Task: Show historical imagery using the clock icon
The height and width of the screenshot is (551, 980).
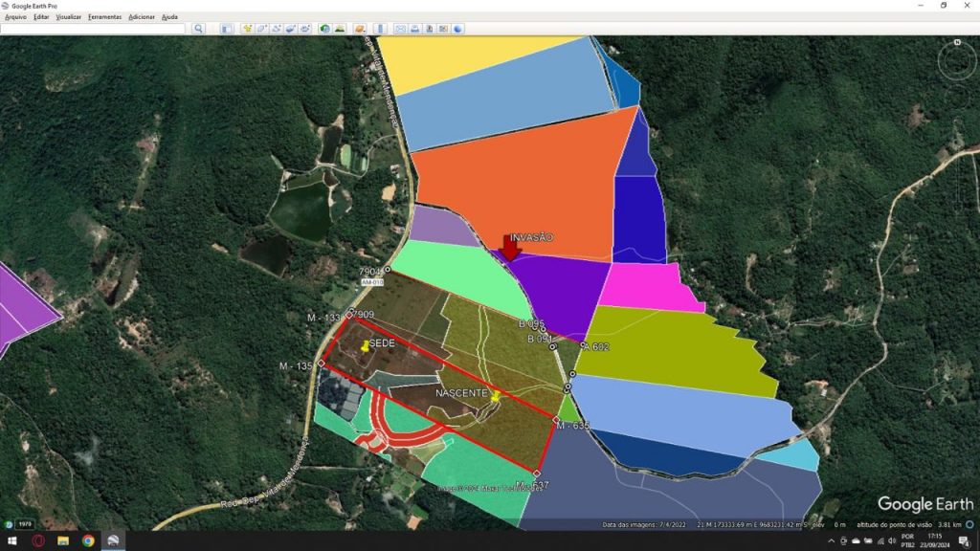Action: click(x=324, y=29)
